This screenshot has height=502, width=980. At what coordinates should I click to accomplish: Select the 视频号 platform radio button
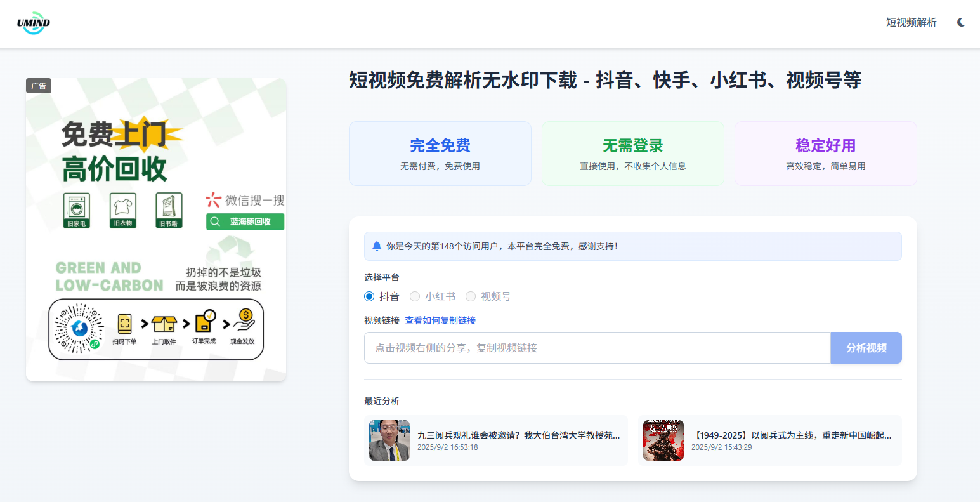[471, 296]
